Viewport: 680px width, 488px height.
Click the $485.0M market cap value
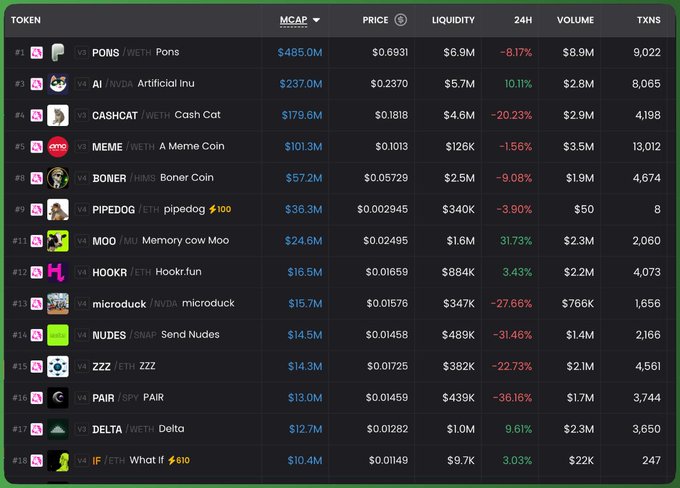300,52
